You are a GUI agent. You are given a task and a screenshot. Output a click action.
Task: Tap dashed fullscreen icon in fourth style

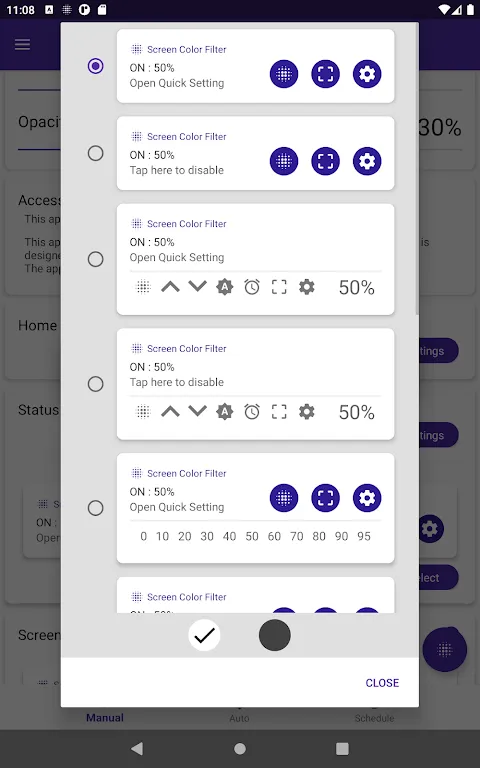279,412
